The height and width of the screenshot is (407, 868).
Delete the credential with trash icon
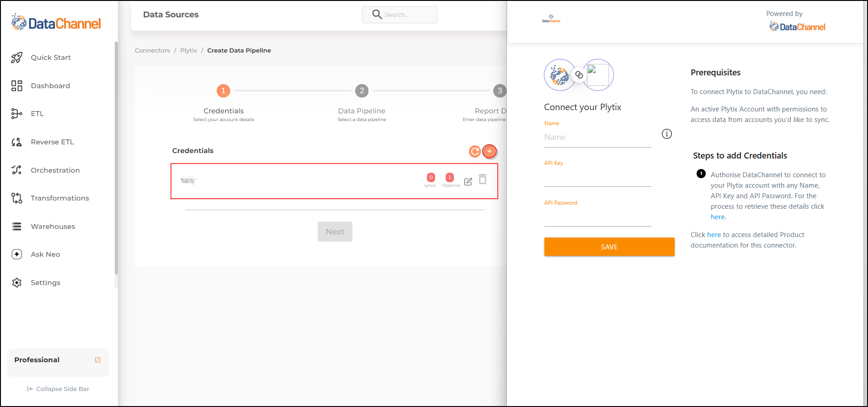click(483, 179)
